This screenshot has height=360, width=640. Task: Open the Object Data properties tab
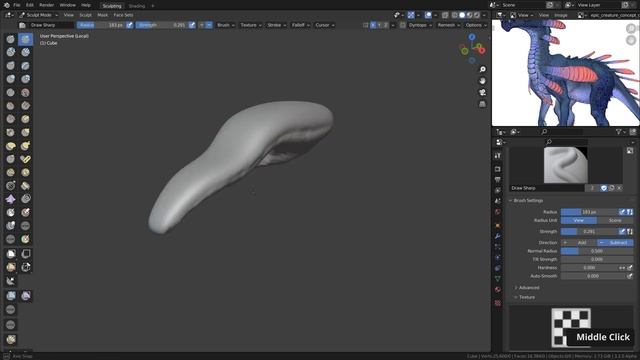(498, 279)
